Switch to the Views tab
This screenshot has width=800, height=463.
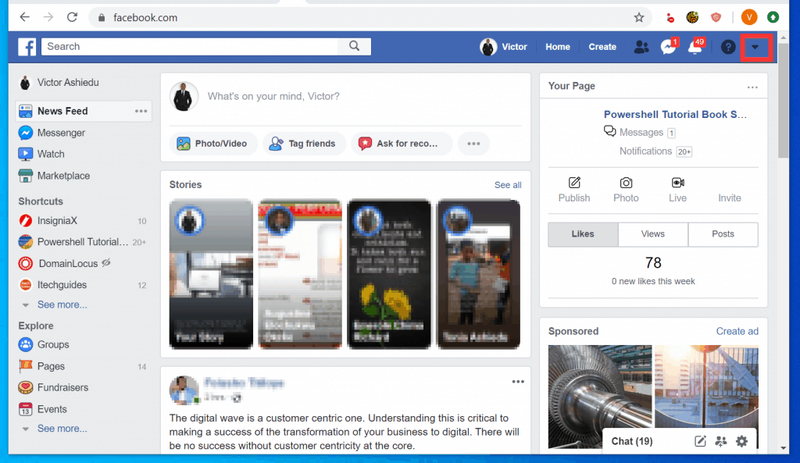point(653,234)
